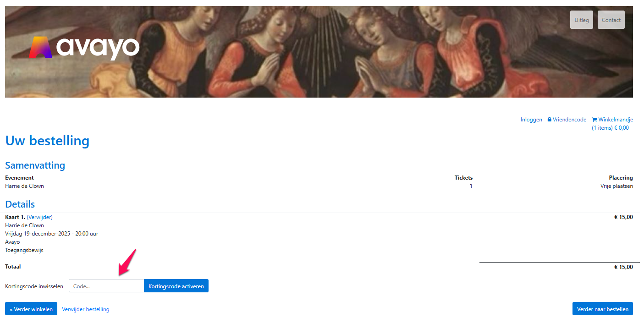Click the Uw bestelling heading
This screenshot has height=329, width=644.
point(47,141)
